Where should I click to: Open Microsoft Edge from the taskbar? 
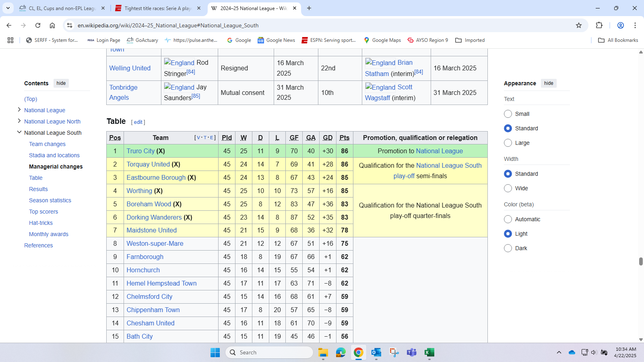pyautogui.click(x=341, y=352)
